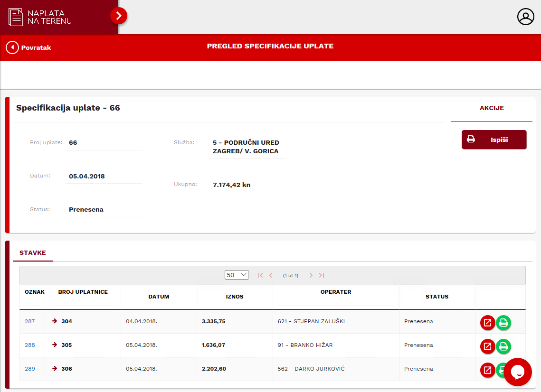Go to previous page of results
The width and height of the screenshot is (541, 392).
(x=271, y=275)
